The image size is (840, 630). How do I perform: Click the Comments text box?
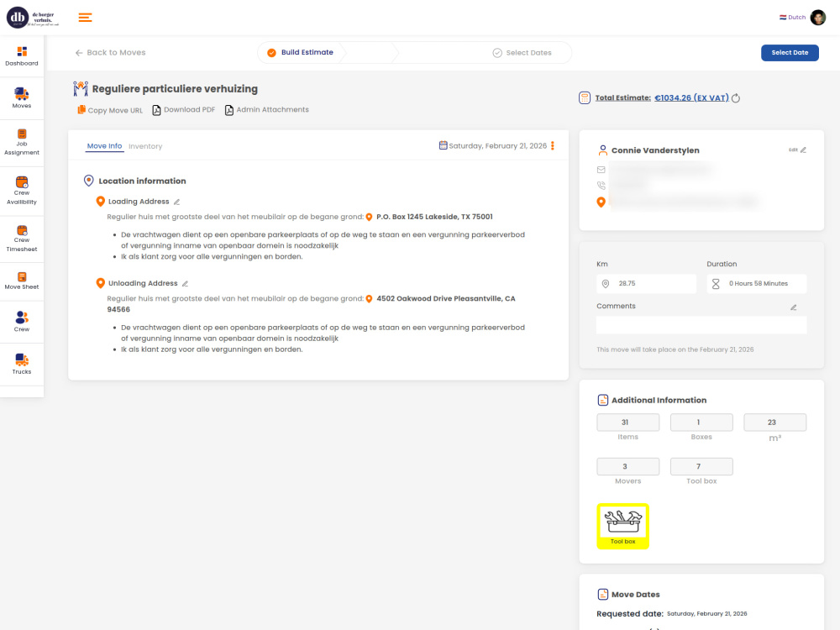701,325
